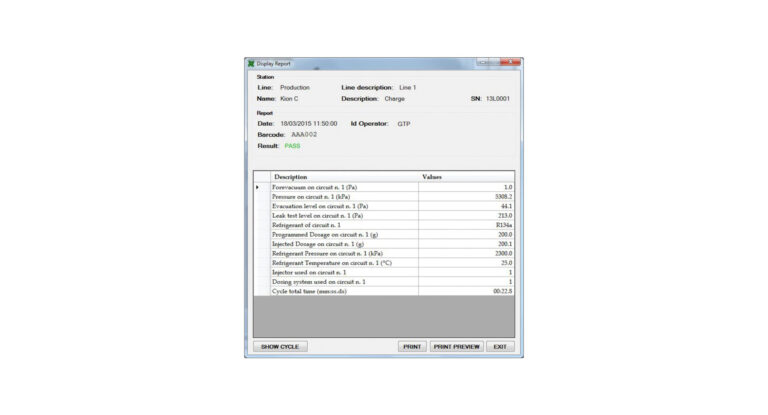Click the value 00:22.5

[503, 292]
